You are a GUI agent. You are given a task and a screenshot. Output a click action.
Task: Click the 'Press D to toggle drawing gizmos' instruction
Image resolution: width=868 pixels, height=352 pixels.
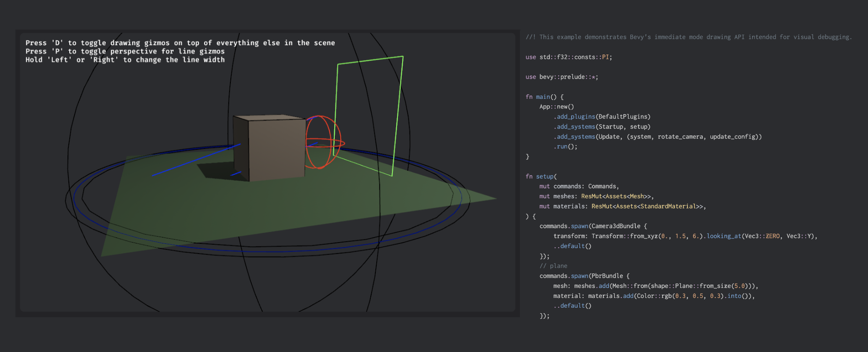click(180, 43)
